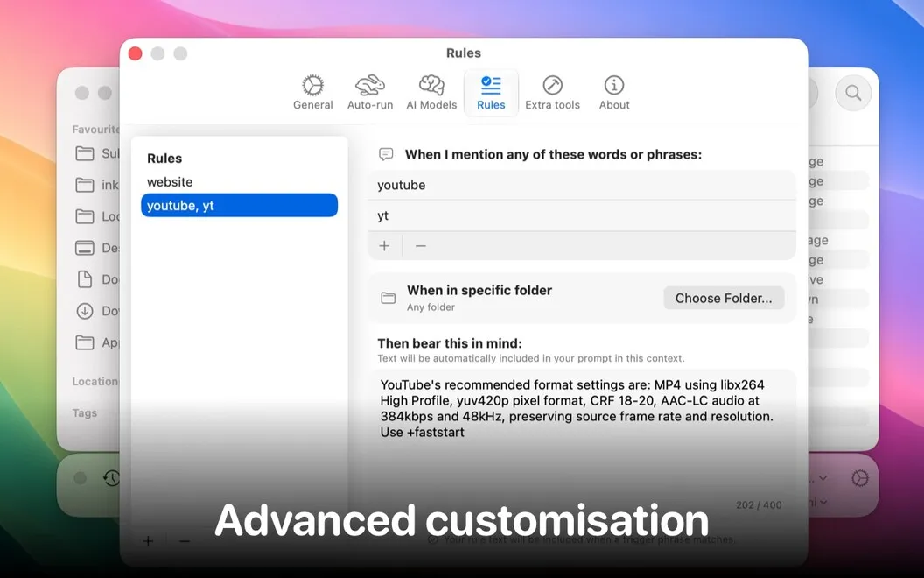
Task: Click the Choose Folder... button
Action: (x=724, y=298)
